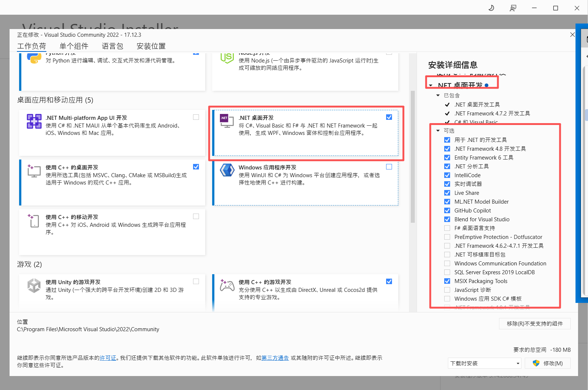Click the .NET desktop development icon
This screenshot has width=588, height=390.
click(x=227, y=121)
